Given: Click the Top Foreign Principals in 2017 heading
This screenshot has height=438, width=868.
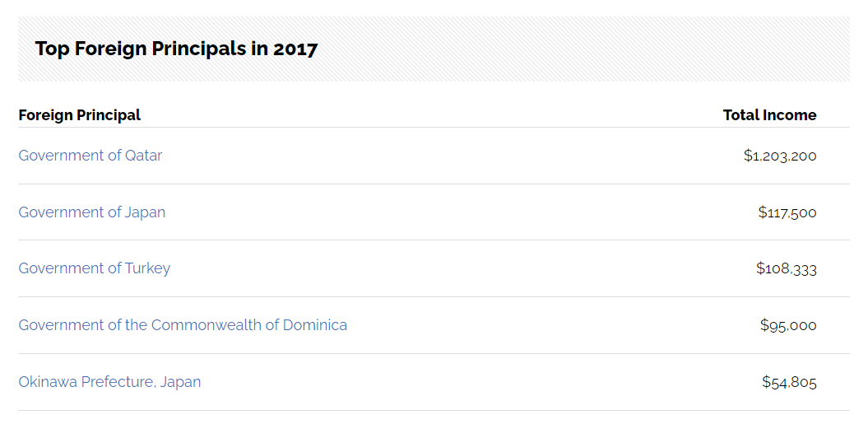Looking at the screenshot, I should (x=177, y=49).
